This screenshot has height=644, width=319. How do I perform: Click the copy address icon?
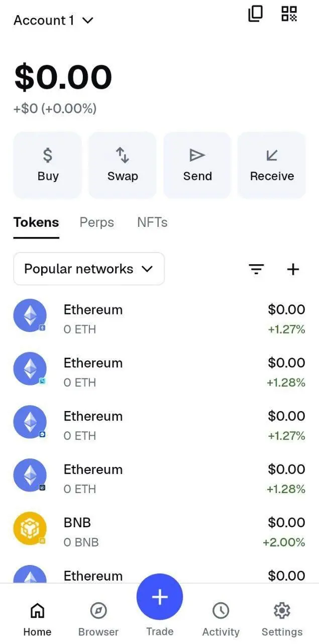(x=255, y=14)
